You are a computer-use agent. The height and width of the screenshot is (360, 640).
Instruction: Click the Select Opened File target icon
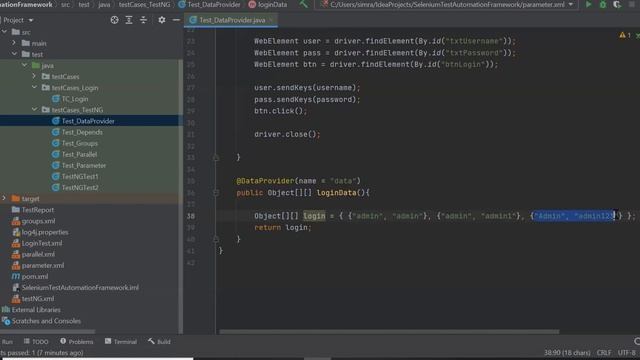[x=114, y=20]
